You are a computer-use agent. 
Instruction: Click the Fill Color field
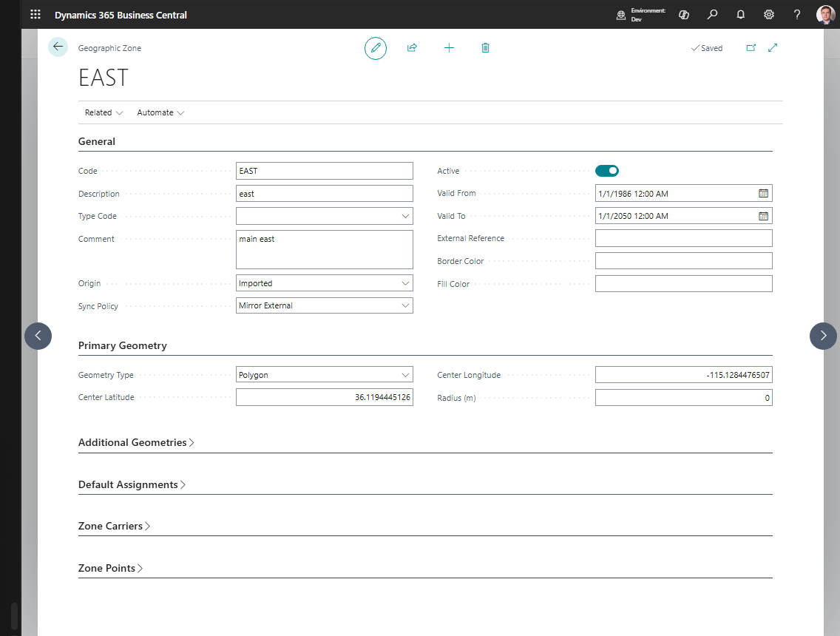(x=684, y=283)
